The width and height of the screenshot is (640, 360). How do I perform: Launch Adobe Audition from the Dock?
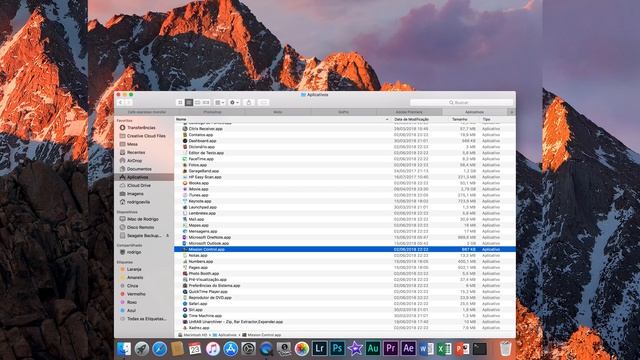pyautogui.click(x=373, y=349)
